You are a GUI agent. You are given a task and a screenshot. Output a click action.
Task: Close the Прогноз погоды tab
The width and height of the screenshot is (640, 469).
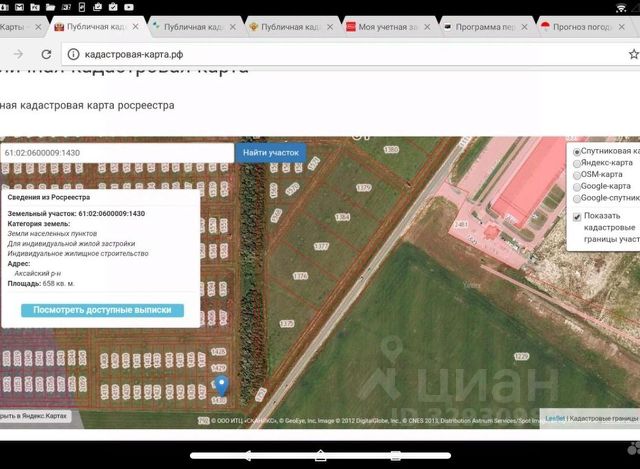[x=622, y=27]
